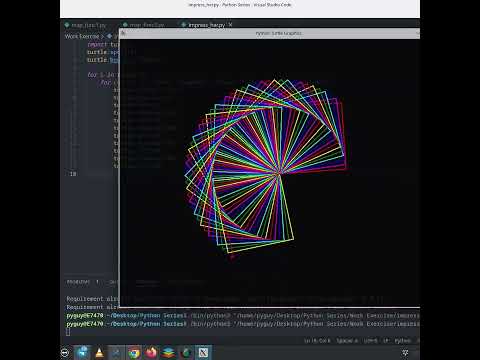Switch to the impress_her.py tab
The image size is (480, 360).
click(206, 25)
